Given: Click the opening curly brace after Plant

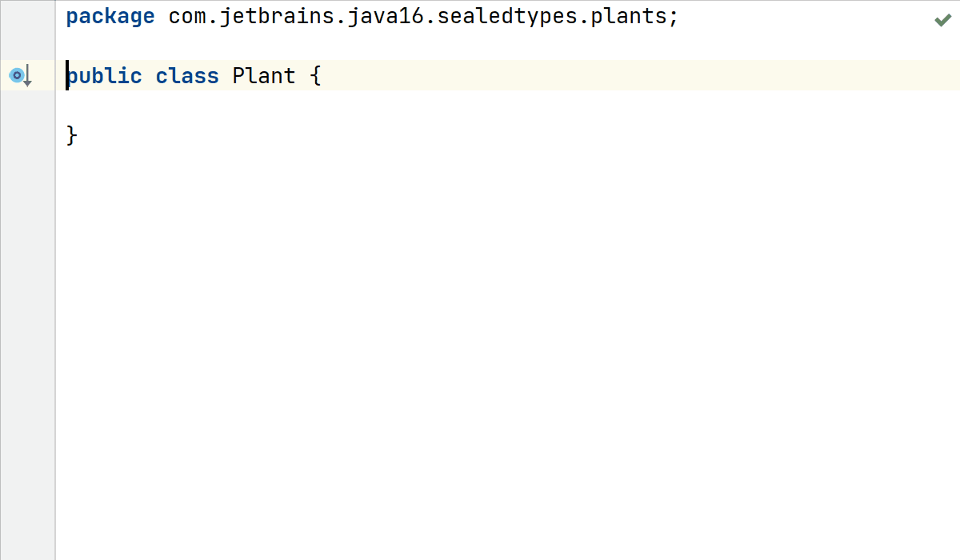Looking at the screenshot, I should 315,76.
